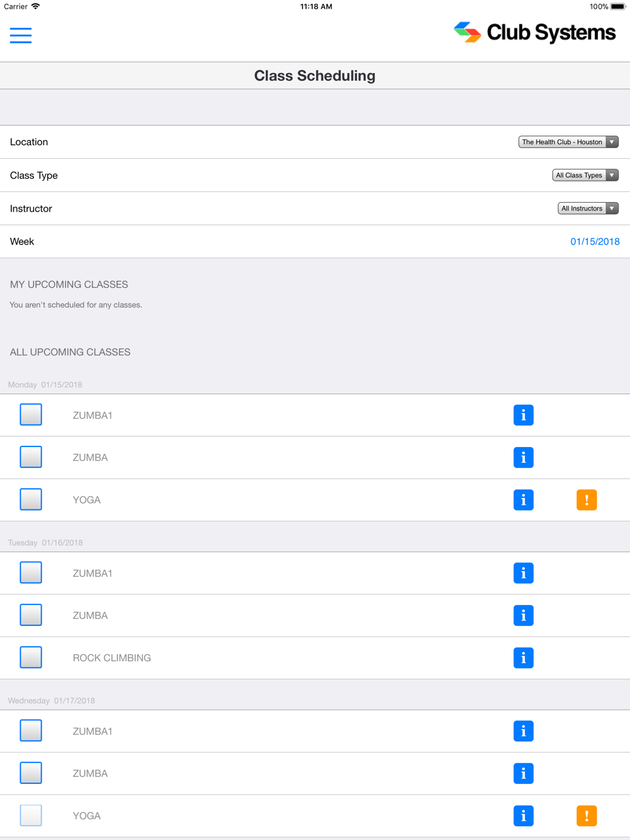Tap the orange alert on Monday YOGA
This screenshot has width=630, height=840.
(x=586, y=500)
